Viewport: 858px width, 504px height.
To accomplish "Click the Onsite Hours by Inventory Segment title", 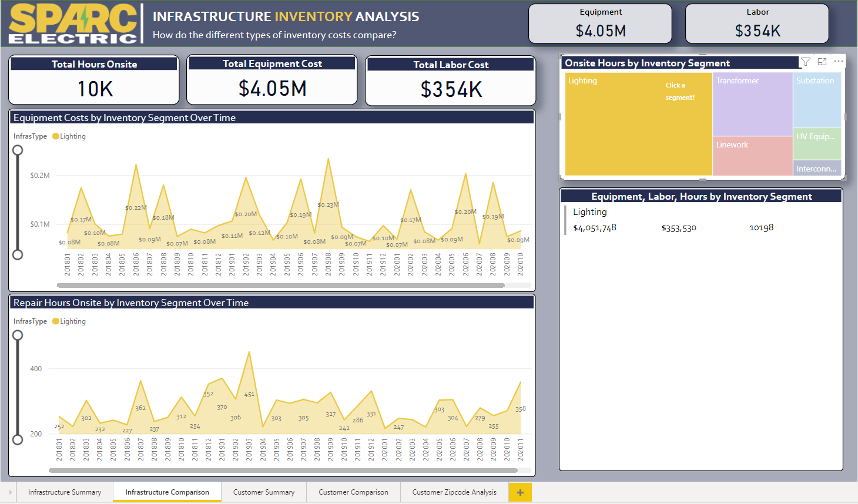I will [647, 63].
